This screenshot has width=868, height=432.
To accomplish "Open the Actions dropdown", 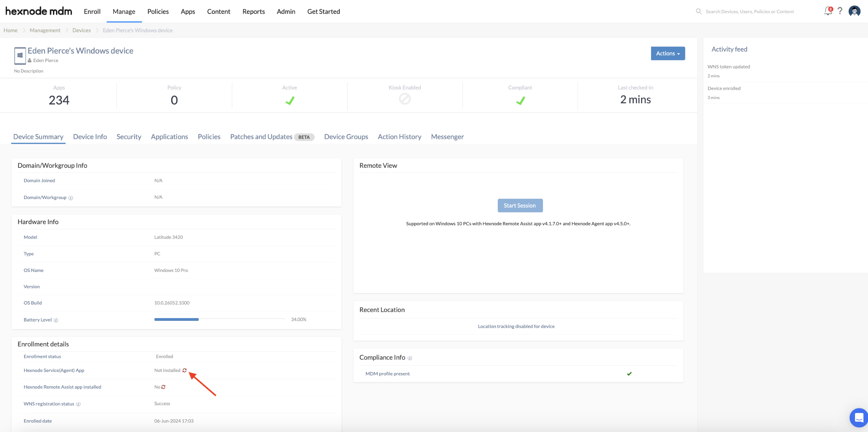I will tap(668, 53).
